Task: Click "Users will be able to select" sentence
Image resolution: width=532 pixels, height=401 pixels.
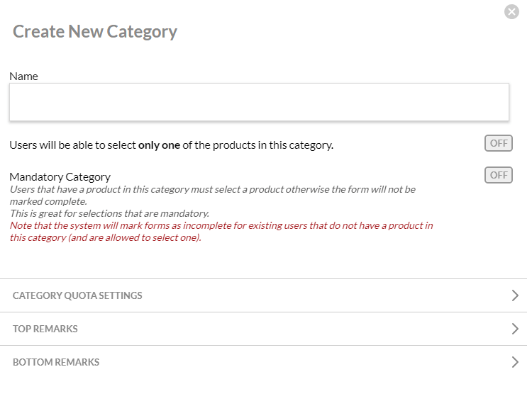Action: point(72,145)
